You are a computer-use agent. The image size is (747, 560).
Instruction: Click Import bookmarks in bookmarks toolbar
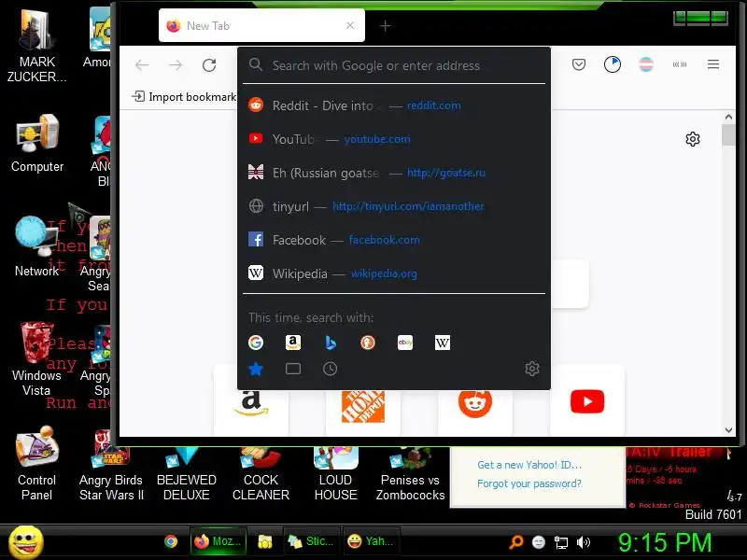pyautogui.click(x=184, y=97)
